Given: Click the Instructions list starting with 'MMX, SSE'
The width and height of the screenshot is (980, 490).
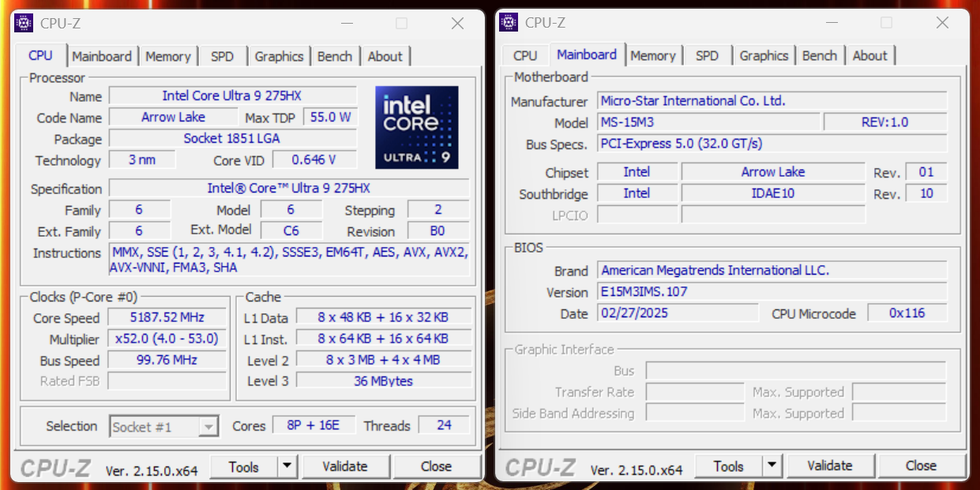Looking at the screenshot, I should pyautogui.click(x=289, y=260).
